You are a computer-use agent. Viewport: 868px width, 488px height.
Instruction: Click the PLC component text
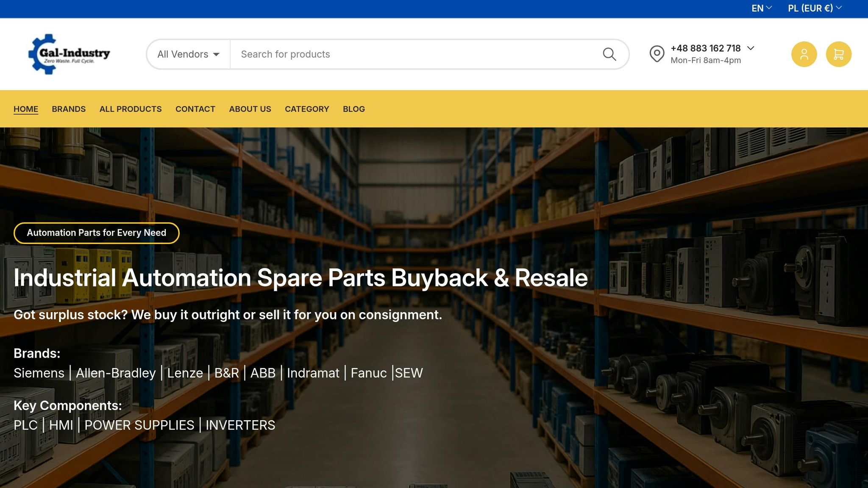pyautogui.click(x=25, y=425)
